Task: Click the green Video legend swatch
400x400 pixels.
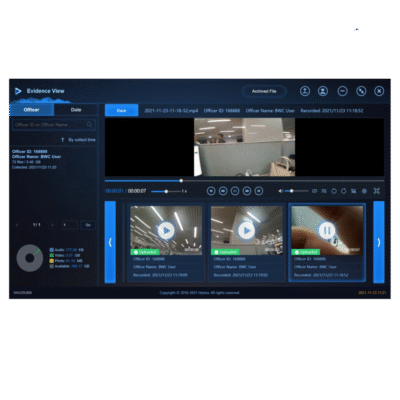Action: 52,255
